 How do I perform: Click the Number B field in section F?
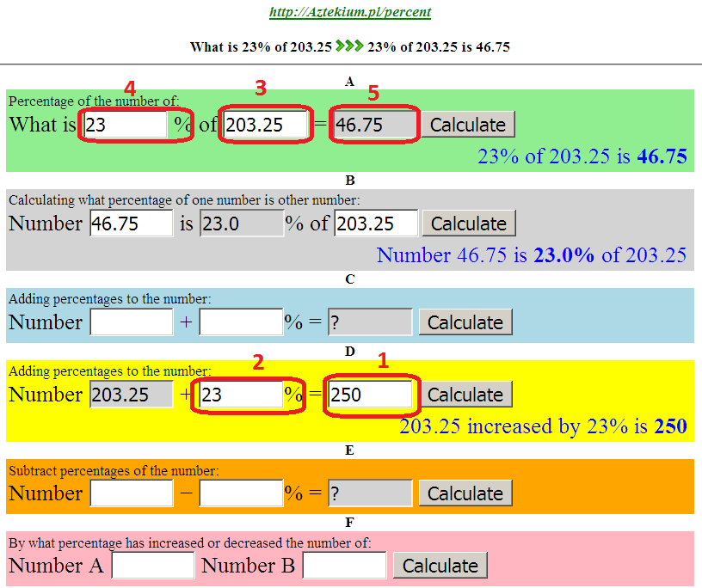coord(344,565)
